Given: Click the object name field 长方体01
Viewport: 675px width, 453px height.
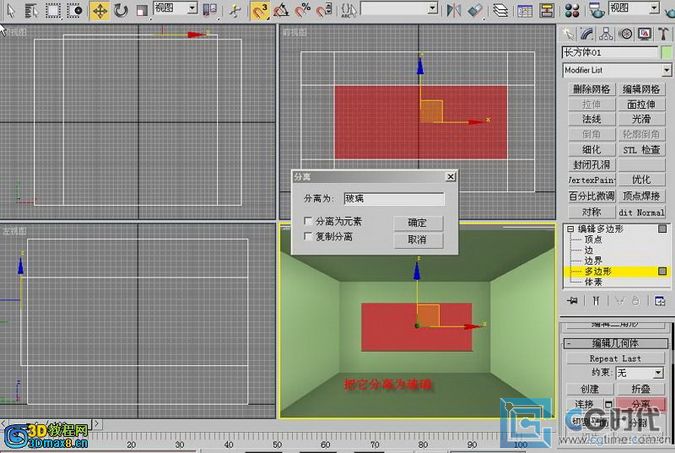Looking at the screenshot, I should coord(610,53).
